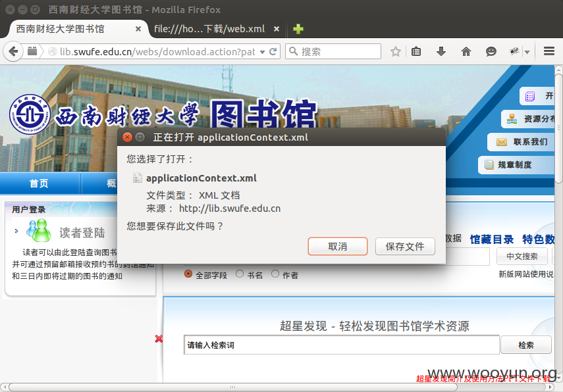Reload the page with the refresh icon
Image resolution: width=563 pixels, height=392 pixels.
pos(273,52)
